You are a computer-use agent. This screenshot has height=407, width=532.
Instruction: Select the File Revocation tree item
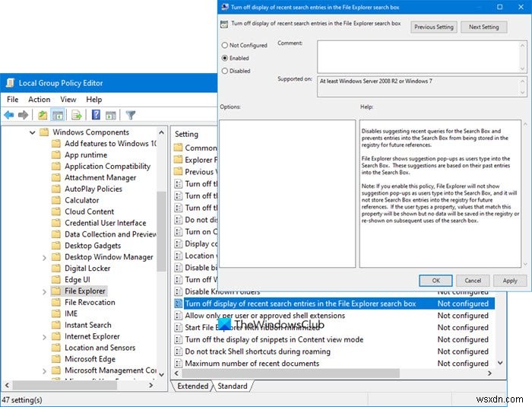[90, 302]
